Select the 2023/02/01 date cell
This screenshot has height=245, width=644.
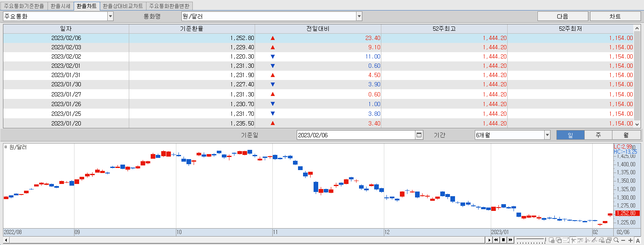click(x=66, y=66)
